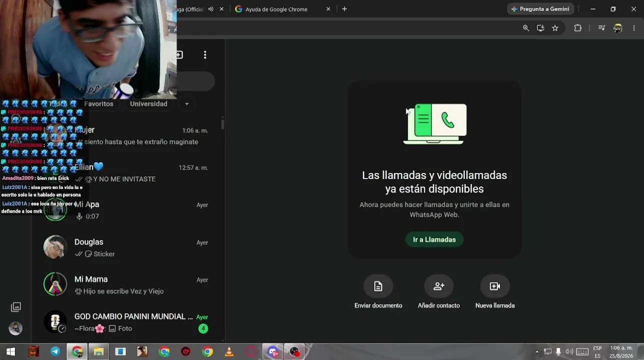Screen dimensions: 644x360
Task: Show hidden system tray icons
Action: click(x=537, y=351)
